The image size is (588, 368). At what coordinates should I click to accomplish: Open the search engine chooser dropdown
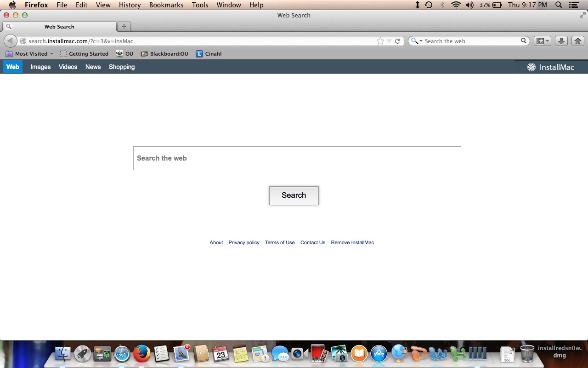[x=417, y=41]
